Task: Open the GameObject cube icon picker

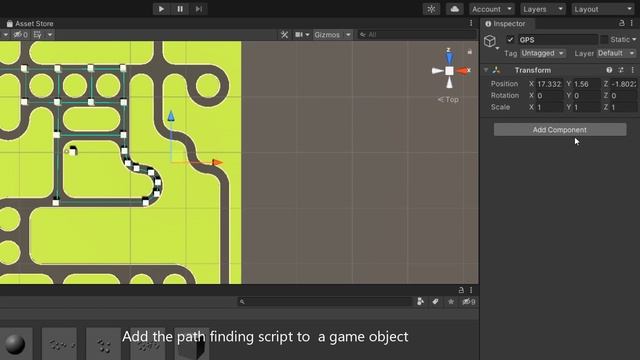Action: [491, 41]
